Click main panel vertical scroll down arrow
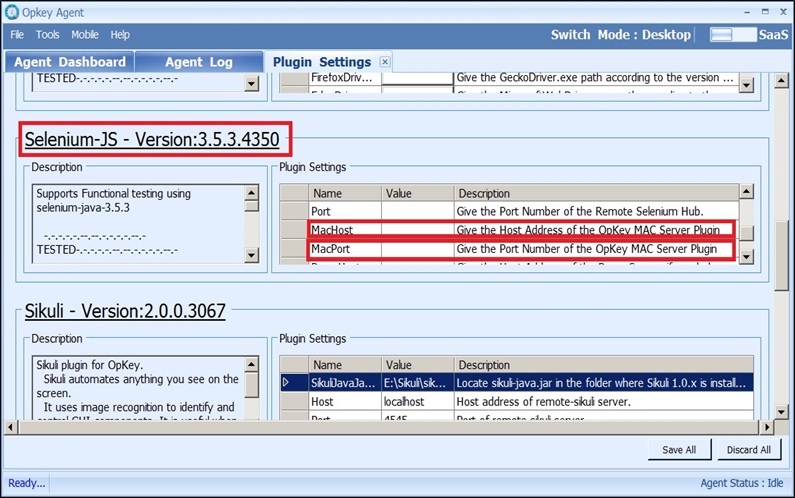The width and height of the screenshot is (795, 498). (781, 412)
